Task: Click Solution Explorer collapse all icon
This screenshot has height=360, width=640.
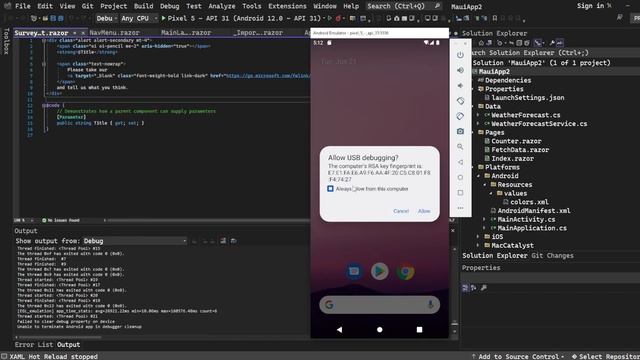Action: pyautogui.click(x=519, y=43)
